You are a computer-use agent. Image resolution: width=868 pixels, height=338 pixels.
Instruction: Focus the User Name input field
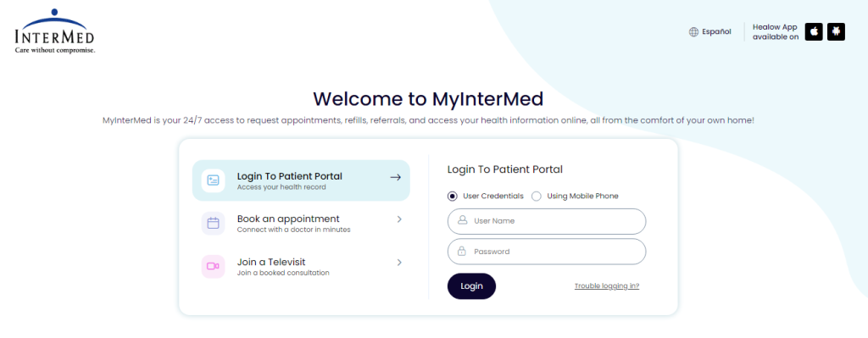point(547,221)
